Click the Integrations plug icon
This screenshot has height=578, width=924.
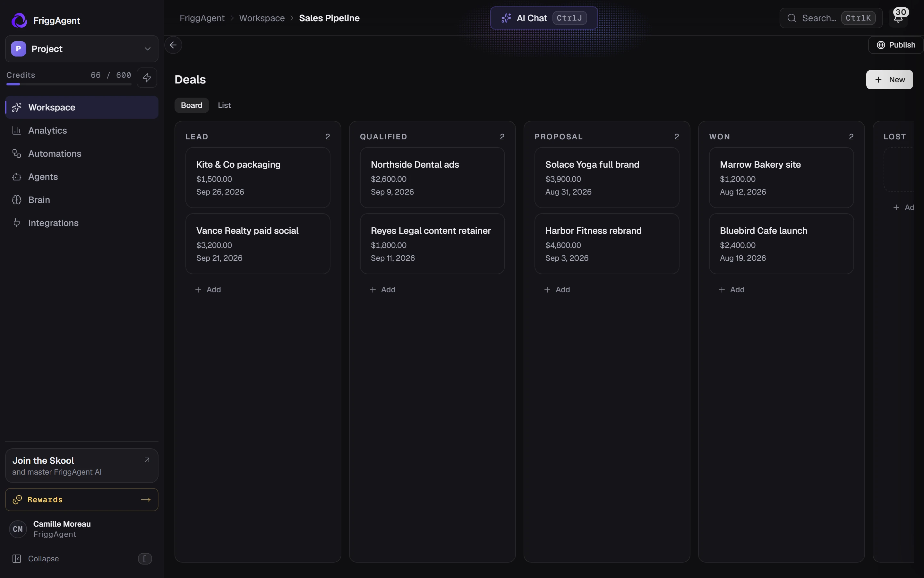(16, 223)
